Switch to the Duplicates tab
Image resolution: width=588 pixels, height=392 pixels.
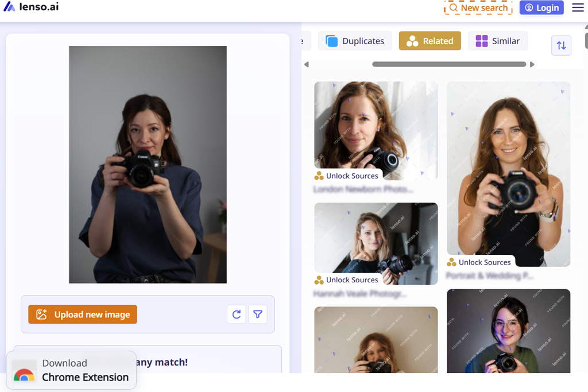pos(355,41)
